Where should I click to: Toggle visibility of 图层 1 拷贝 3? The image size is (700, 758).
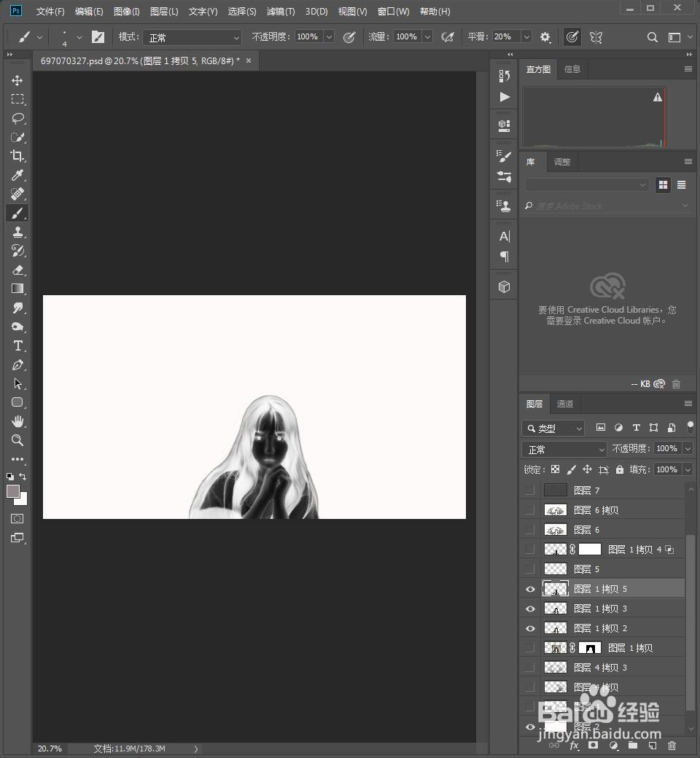(x=530, y=609)
